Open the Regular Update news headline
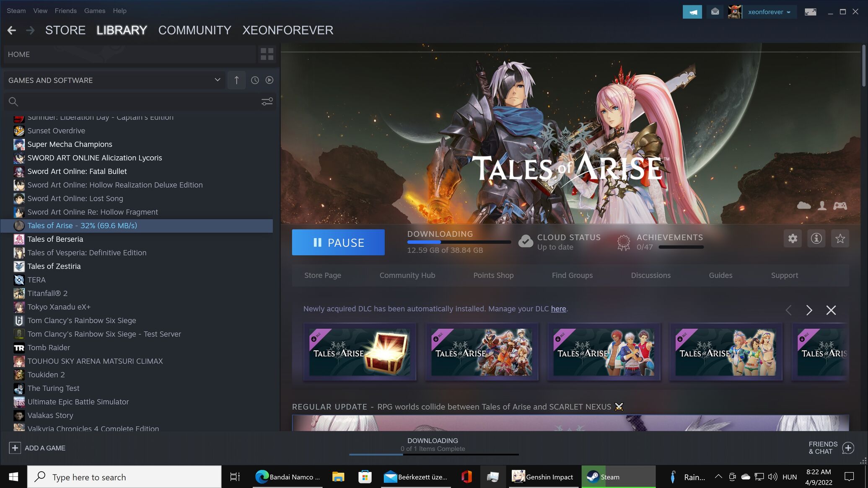 click(458, 407)
